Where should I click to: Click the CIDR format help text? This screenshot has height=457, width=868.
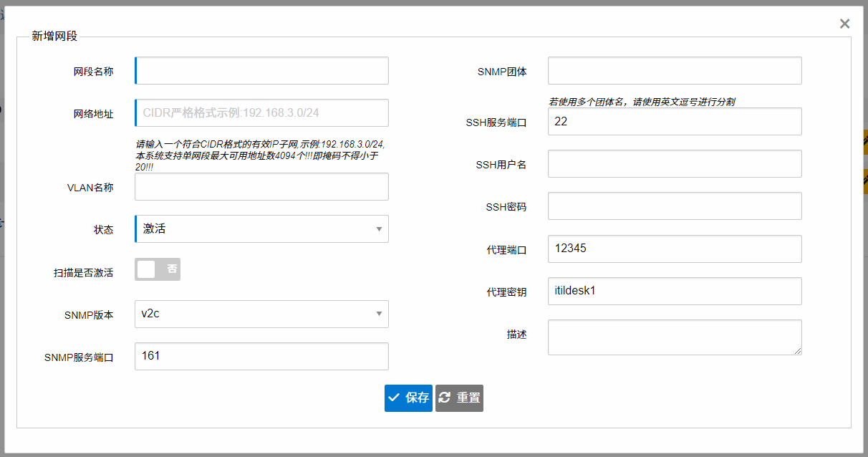point(261,155)
